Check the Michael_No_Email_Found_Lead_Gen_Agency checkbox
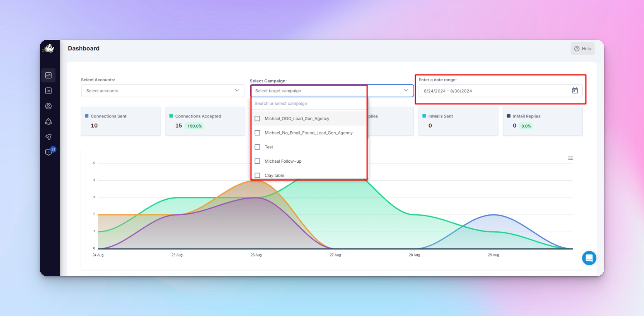644x316 pixels. coord(257,133)
